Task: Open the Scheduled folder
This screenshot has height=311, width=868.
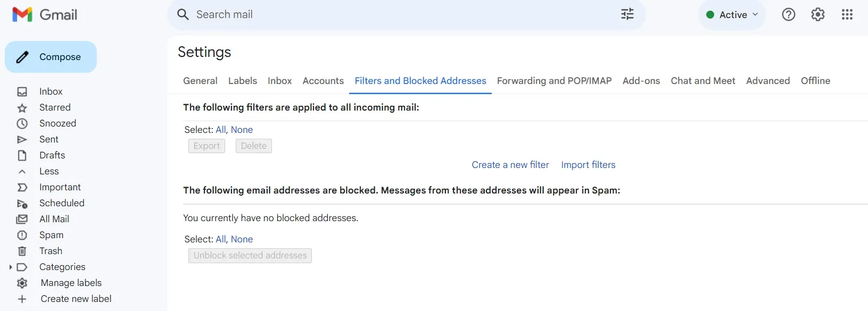Action: 62,203
